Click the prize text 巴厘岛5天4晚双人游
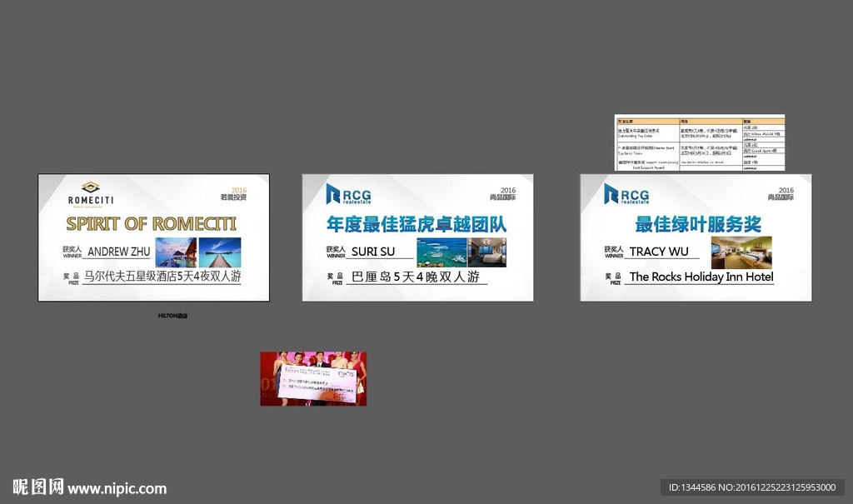This screenshot has width=853, height=504. click(x=416, y=277)
